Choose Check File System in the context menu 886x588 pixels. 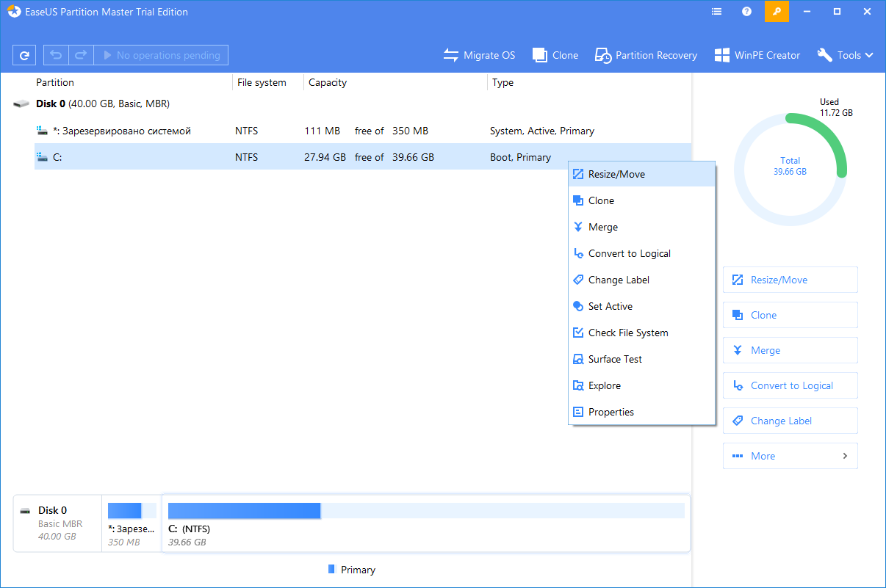coord(642,333)
